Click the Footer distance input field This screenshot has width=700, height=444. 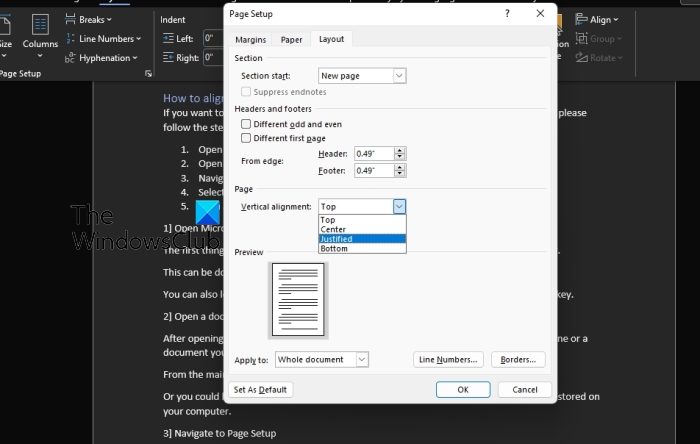pos(374,170)
